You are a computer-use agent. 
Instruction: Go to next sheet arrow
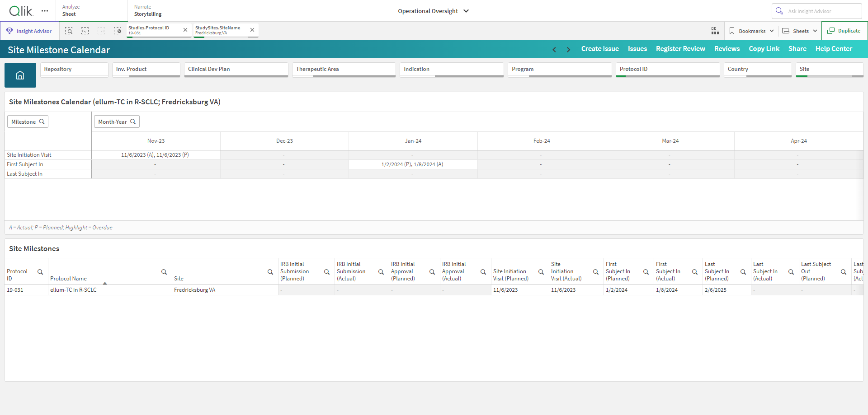[x=568, y=50]
